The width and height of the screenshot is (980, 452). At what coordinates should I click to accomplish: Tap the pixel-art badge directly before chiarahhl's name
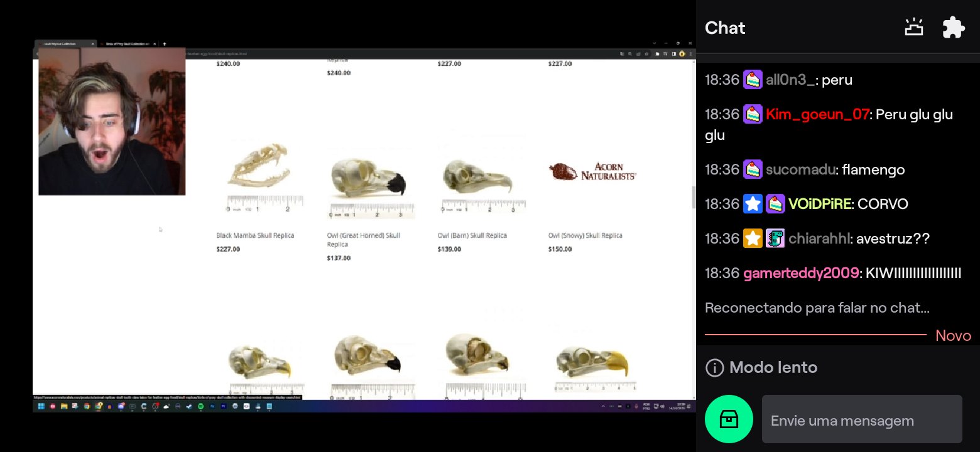click(775, 239)
